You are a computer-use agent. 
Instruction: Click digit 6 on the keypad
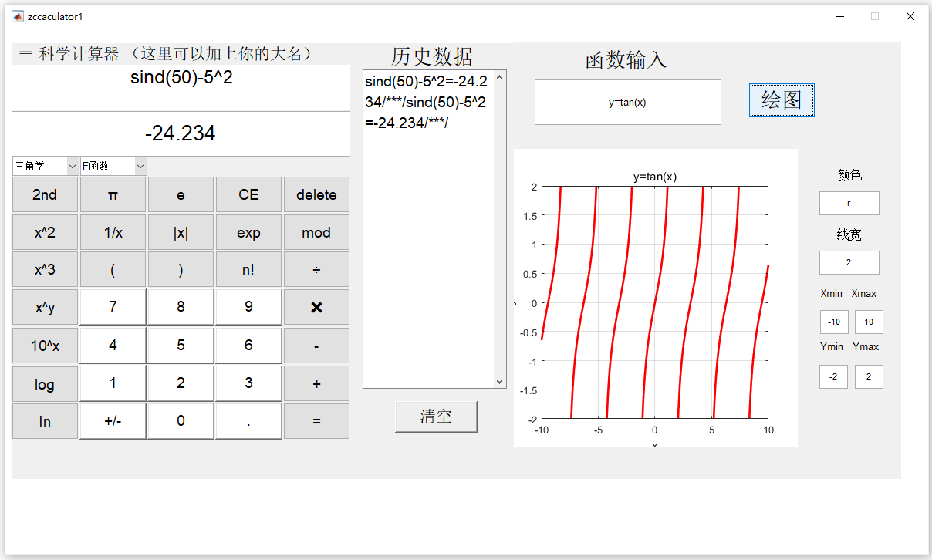248,346
